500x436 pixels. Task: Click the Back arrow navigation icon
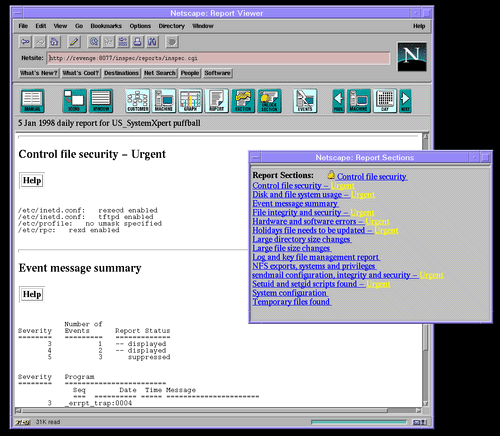(x=25, y=42)
